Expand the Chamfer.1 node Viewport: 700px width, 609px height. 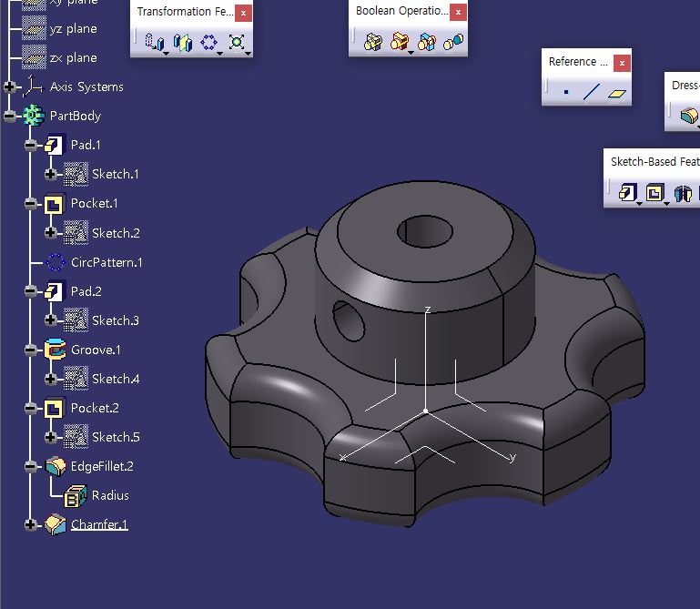[x=30, y=524]
